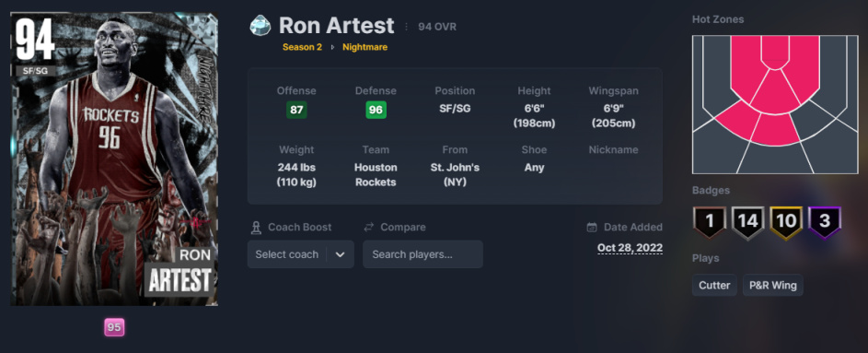
Task: Click the vertical dots next to player name
Action: [x=406, y=27]
